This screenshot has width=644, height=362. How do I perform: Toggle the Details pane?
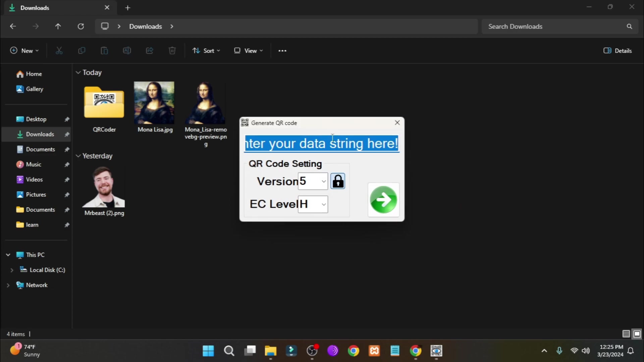[x=618, y=51]
